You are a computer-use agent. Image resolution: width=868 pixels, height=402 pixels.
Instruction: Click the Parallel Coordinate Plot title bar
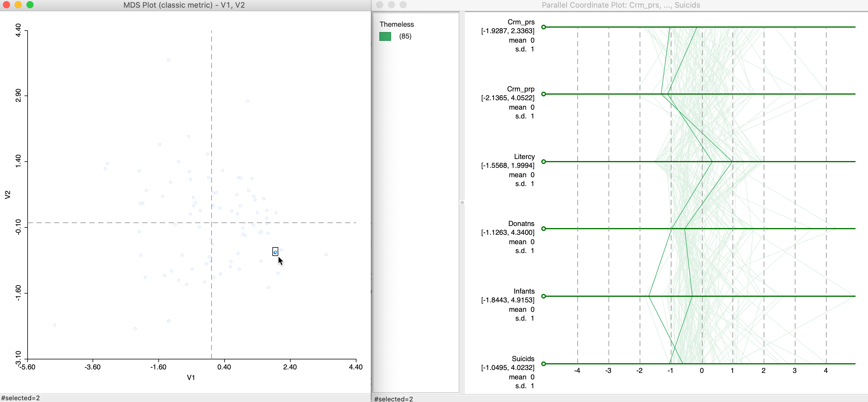(x=621, y=5)
